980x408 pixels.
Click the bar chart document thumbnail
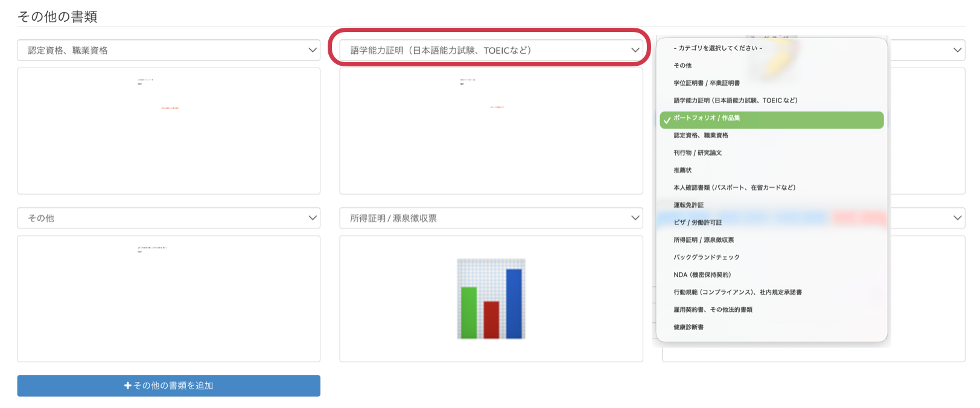(x=491, y=299)
